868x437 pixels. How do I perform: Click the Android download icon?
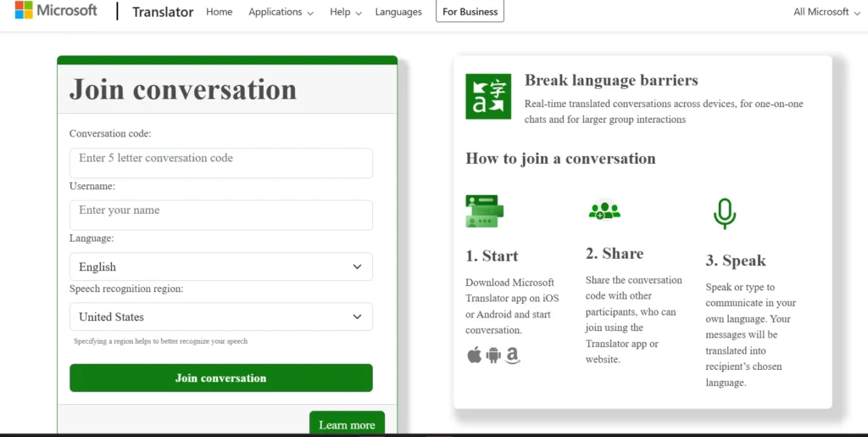pyautogui.click(x=493, y=355)
